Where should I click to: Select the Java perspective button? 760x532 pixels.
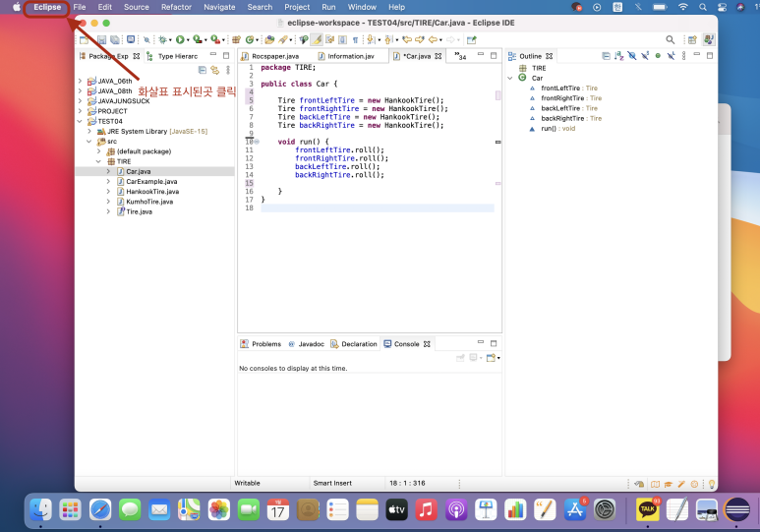click(x=708, y=39)
